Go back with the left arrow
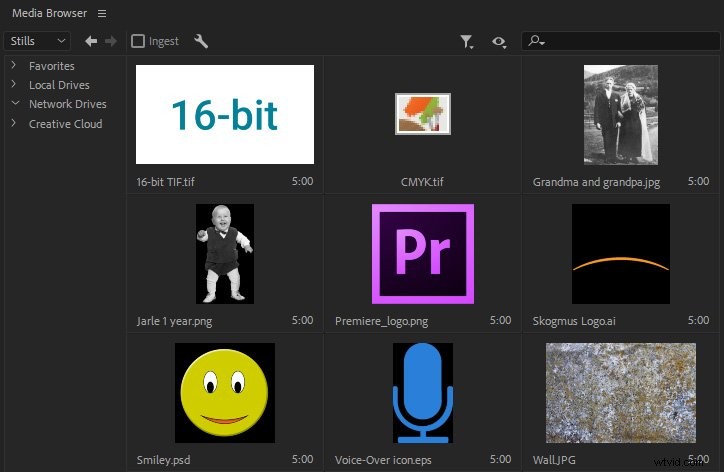Image resolution: width=724 pixels, height=472 pixels. [91, 41]
